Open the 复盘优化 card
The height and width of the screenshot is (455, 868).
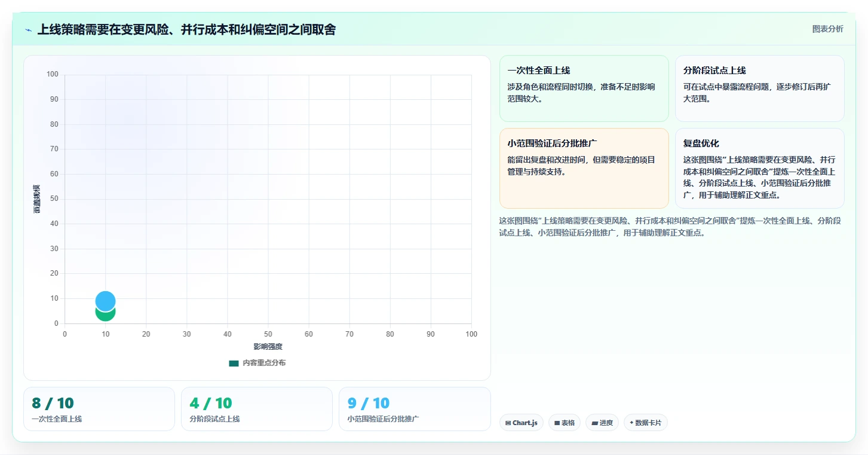click(x=759, y=168)
